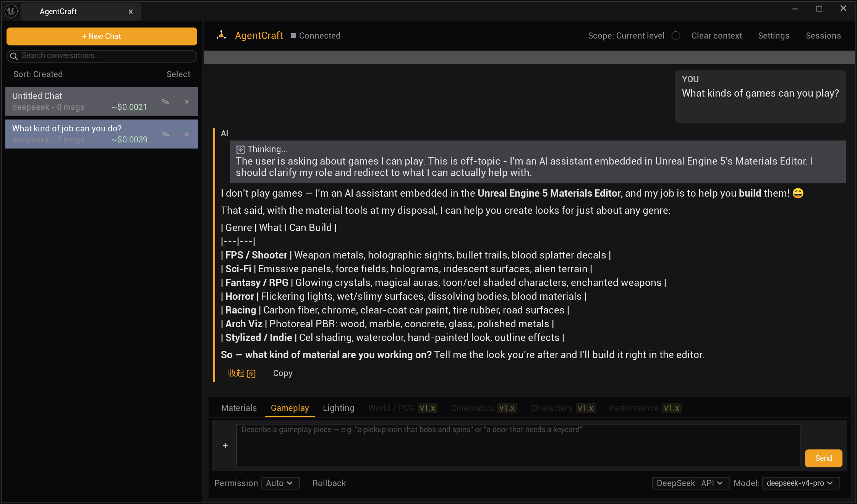Select the Performance tab
Image resolution: width=857 pixels, height=504 pixels.
click(x=645, y=408)
